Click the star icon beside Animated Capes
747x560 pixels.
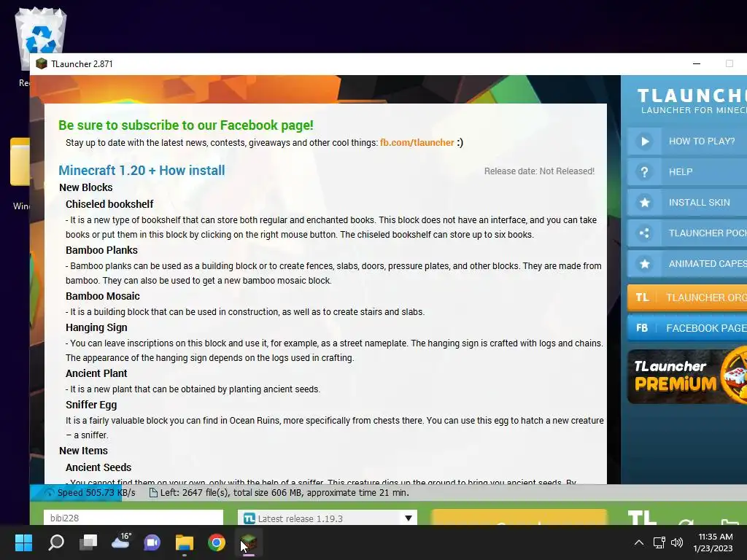(x=645, y=264)
